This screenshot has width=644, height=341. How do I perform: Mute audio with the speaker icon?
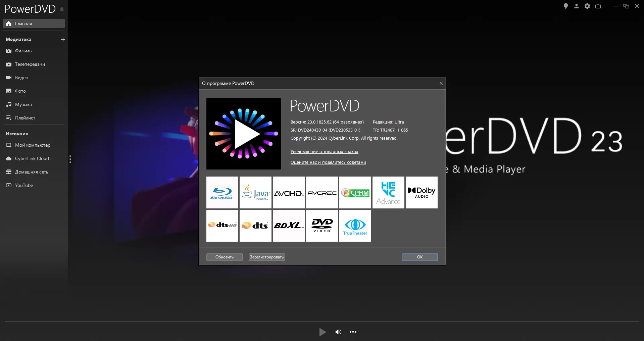338,332
